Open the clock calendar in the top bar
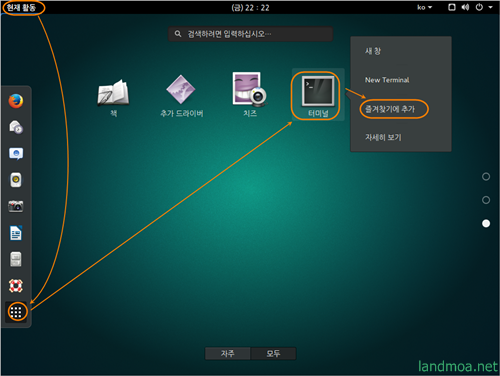 click(250, 8)
